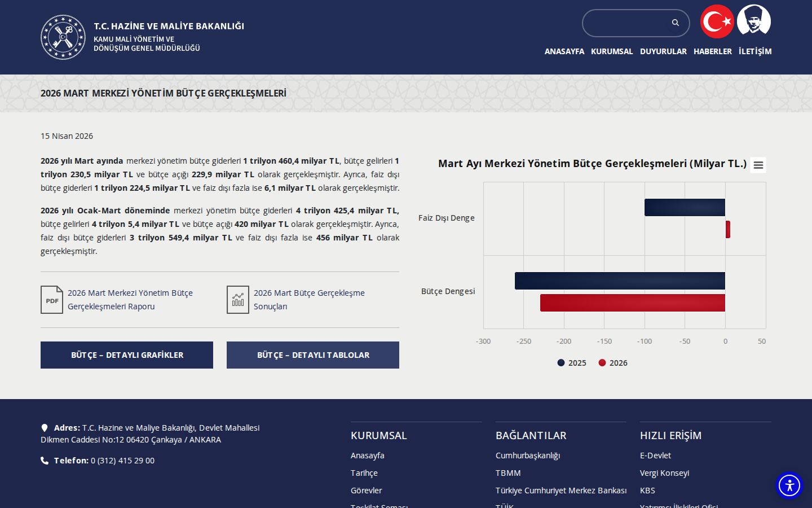The image size is (812, 508).
Task: Click the search magnifier icon
Action: (676, 23)
